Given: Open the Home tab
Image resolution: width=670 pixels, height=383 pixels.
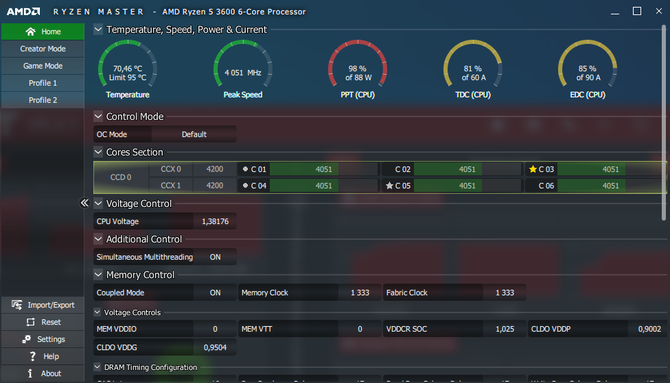Looking at the screenshot, I should pyautogui.click(x=43, y=32).
